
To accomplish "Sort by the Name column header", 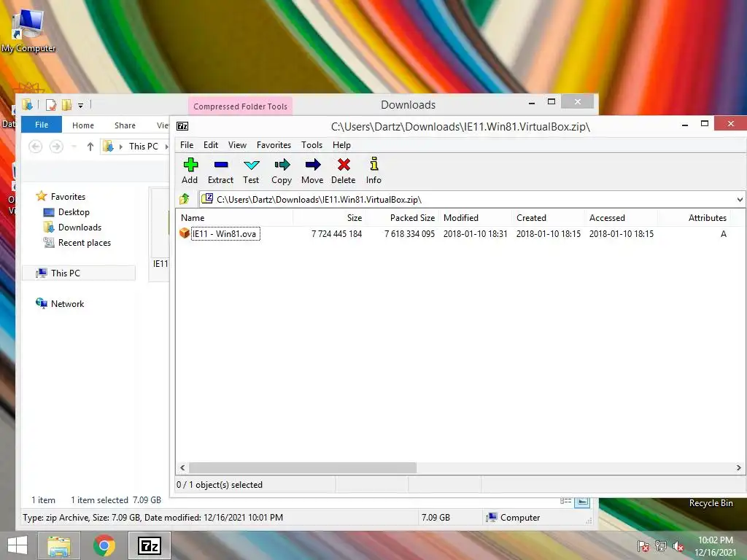I will [234, 217].
